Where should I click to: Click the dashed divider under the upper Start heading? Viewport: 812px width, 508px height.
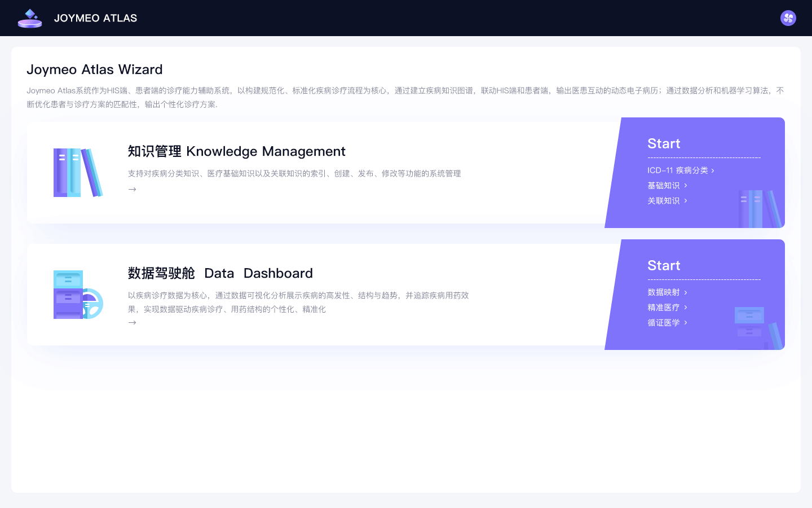coord(704,157)
